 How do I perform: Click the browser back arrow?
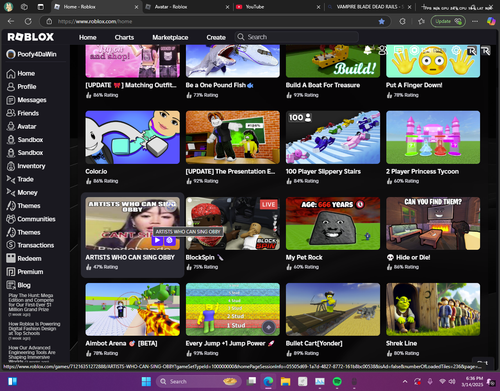pos(11,21)
